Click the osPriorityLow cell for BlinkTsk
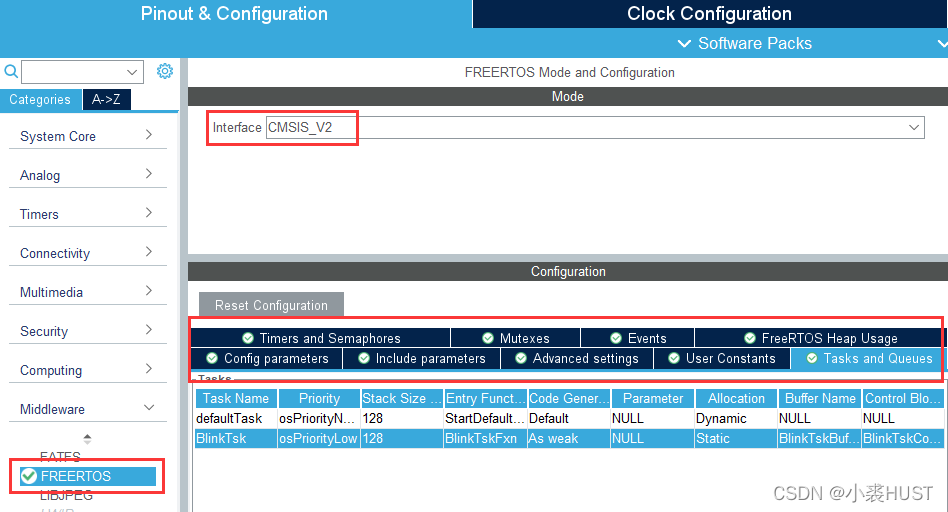The width and height of the screenshot is (948, 512). click(x=319, y=438)
